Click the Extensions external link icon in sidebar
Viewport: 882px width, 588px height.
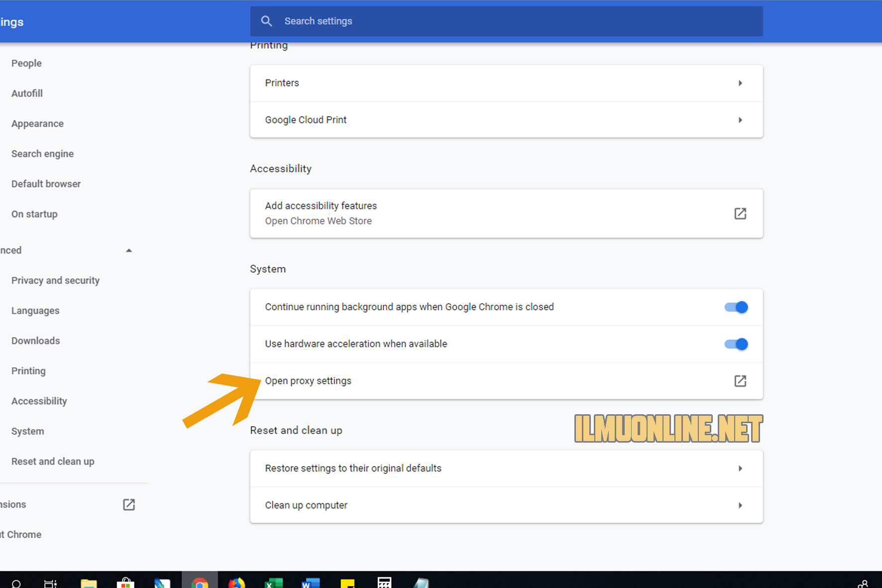pyautogui.click(x=129, y=504)
